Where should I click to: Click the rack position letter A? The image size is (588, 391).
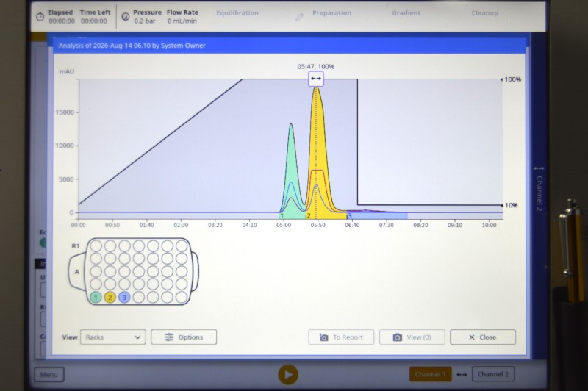(77, 272)
